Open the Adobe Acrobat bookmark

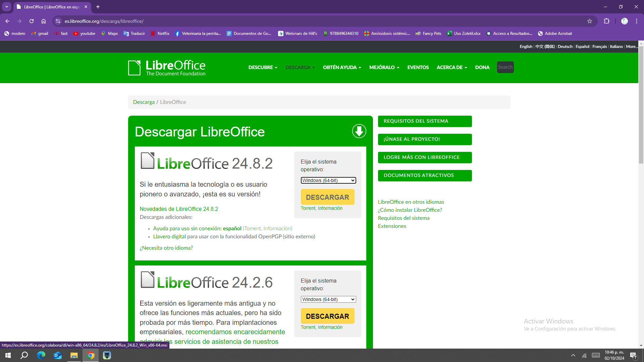(x=555, y=34)
